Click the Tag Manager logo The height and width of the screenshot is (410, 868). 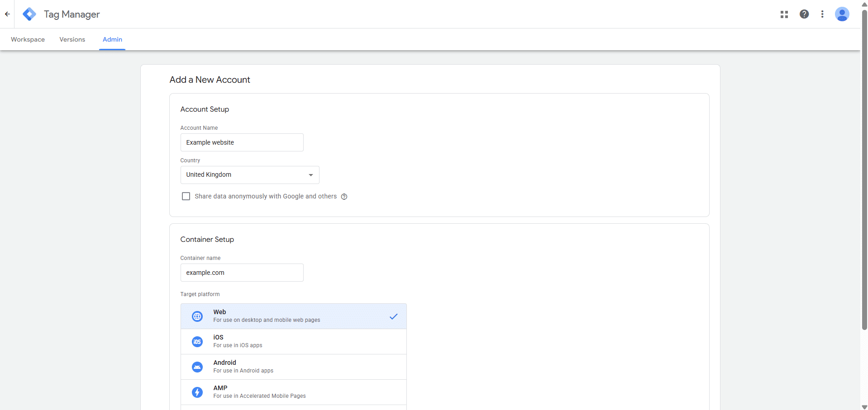(29, 14)
